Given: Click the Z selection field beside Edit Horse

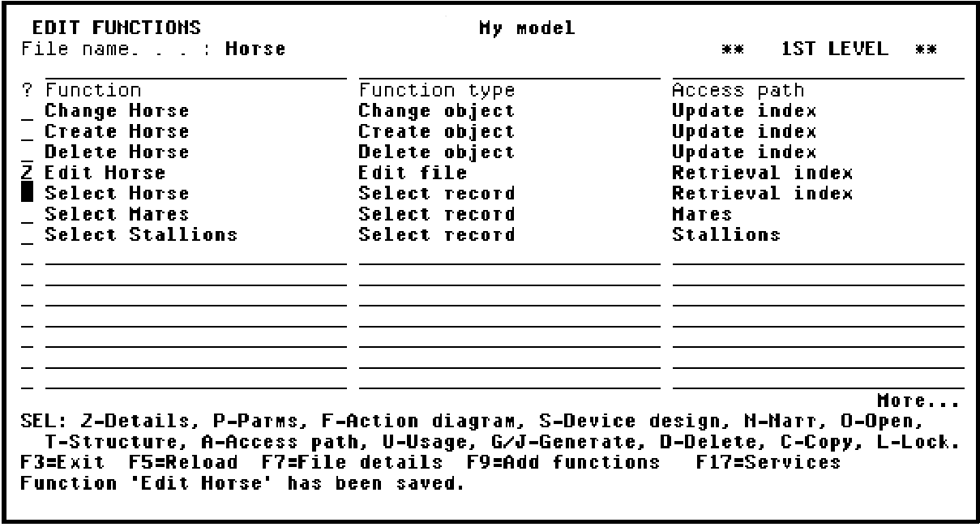Looking at the screenshot, I should (x=28, y=173).
